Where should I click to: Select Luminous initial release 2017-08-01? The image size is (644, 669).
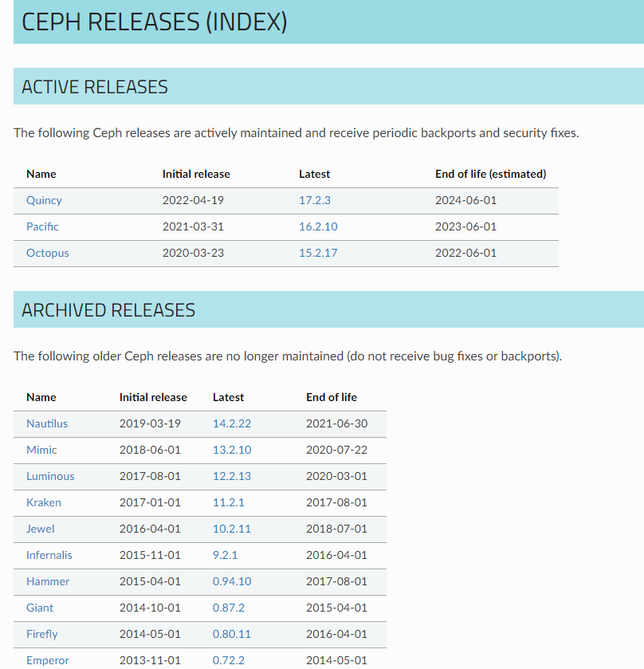click(x=150, y=476)
